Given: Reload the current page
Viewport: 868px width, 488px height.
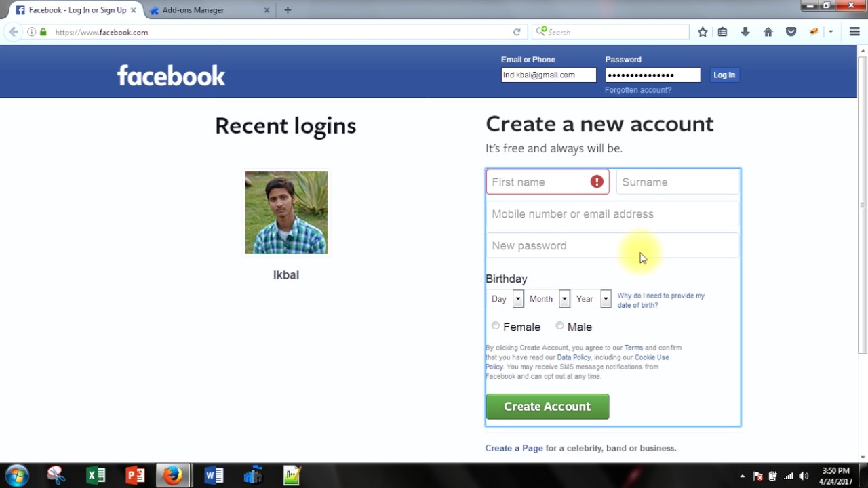Looking at the screenshot, I should tap(517, 32).
